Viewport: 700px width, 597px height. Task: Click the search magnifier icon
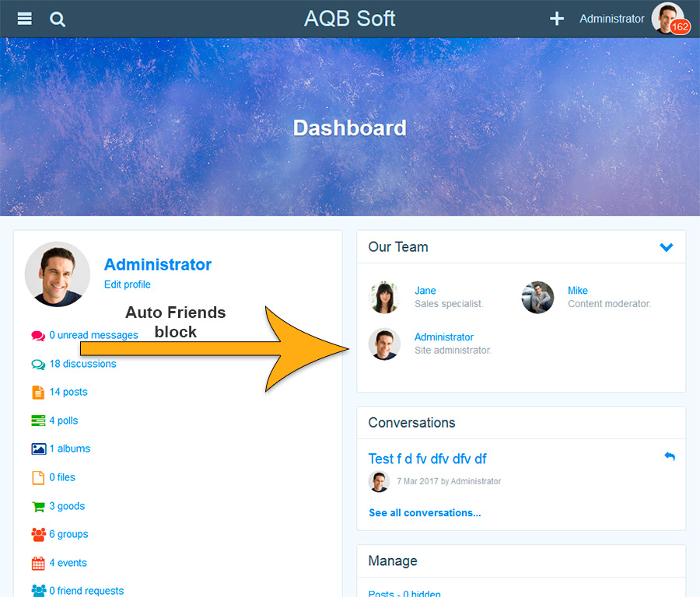(x=58, y=19)
